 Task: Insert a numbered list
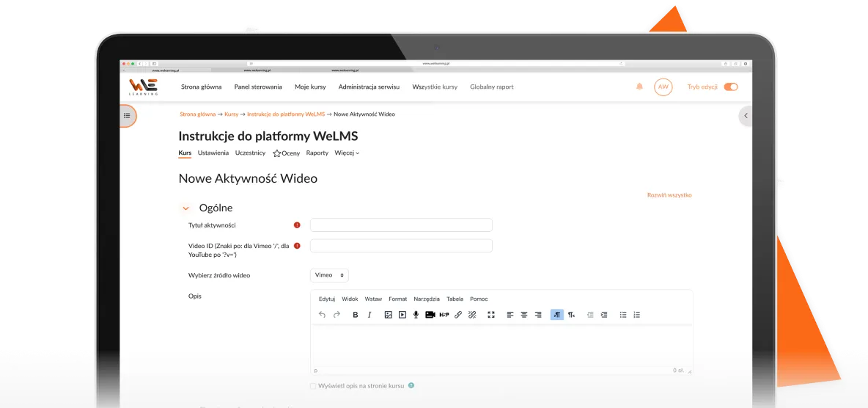pyautogui.click(x=636, y=315)
